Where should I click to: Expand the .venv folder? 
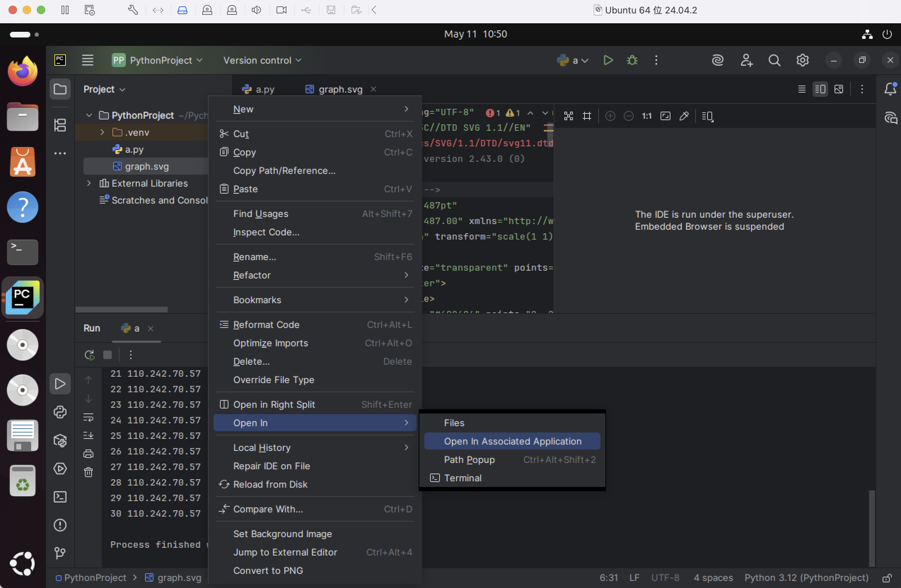coord(102,133)
